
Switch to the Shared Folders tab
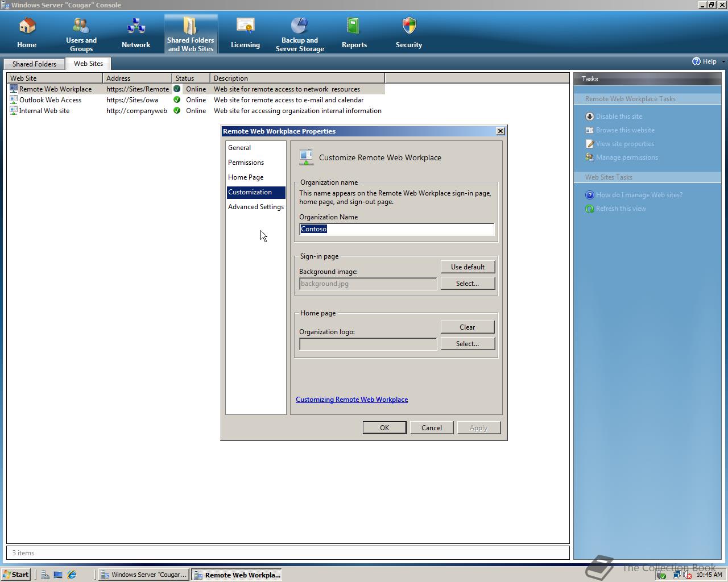coord(34,64)
